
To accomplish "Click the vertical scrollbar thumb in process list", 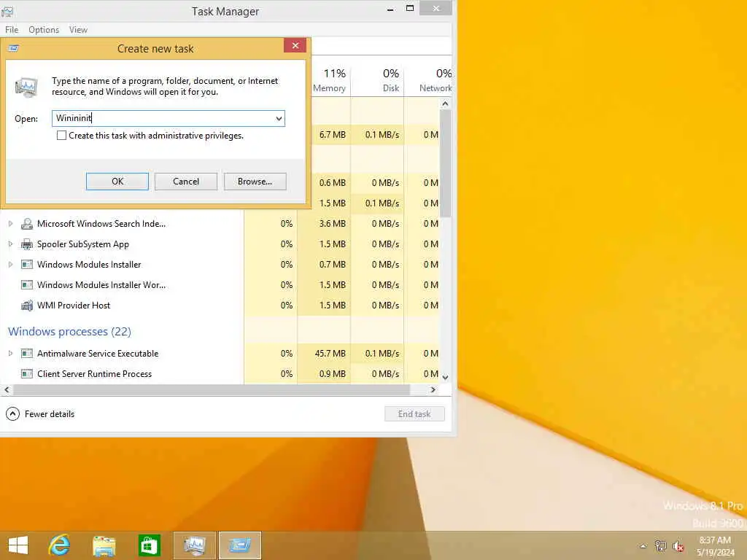I will pos(446,163).
